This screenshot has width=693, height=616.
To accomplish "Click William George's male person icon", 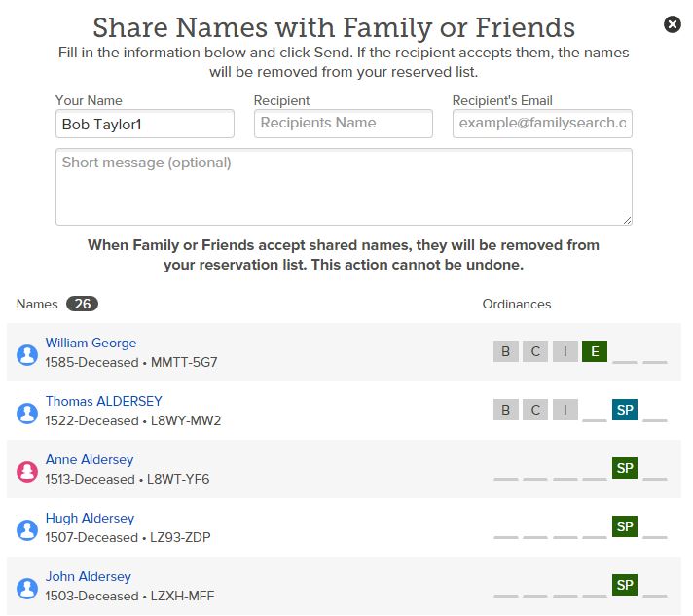I will pyautogui.click(x=27, y=355).
